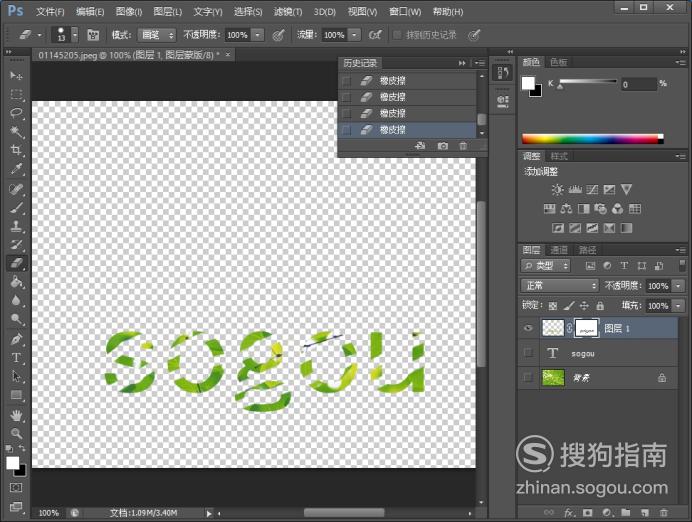692x522 pixels.
Task: Toggle airbrush mode in options bar
Action: point(375,35)
